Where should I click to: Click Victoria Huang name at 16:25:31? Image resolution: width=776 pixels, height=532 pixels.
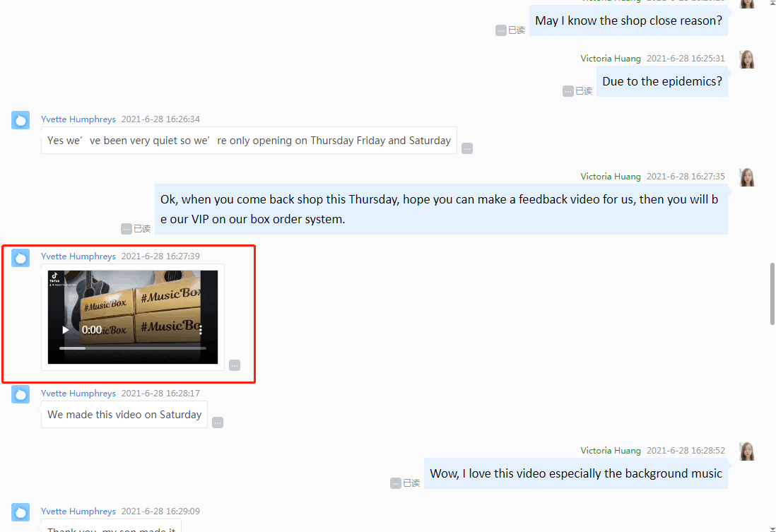(x=611, y=59)
